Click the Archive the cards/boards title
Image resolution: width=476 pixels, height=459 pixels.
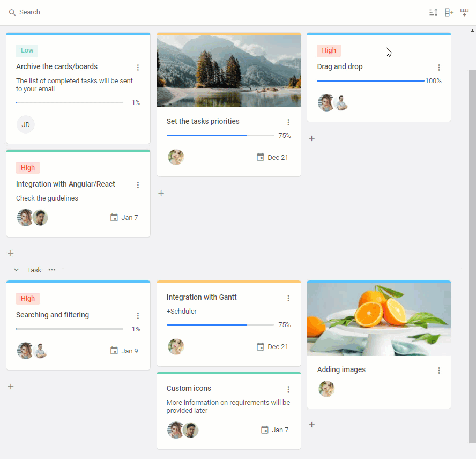57,66
